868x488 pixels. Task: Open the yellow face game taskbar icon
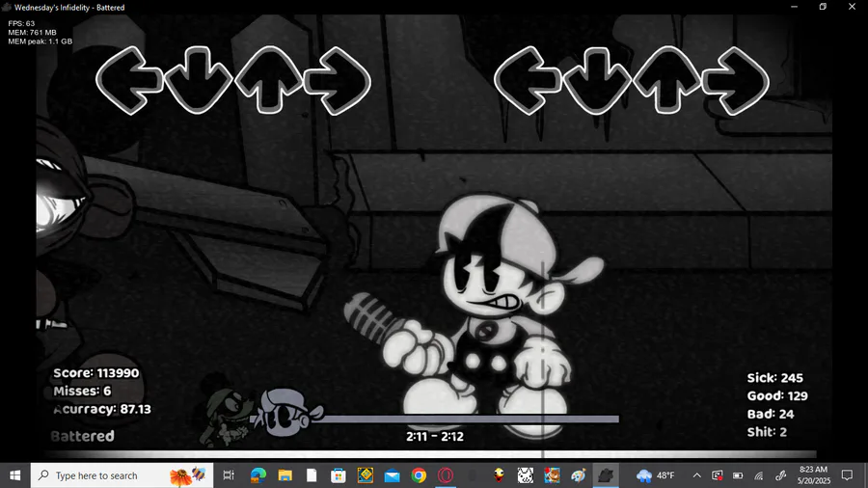coord(499,475)
